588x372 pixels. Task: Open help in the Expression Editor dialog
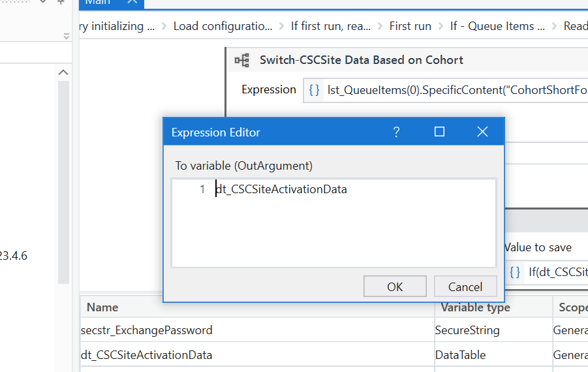[x=396, y=132]
